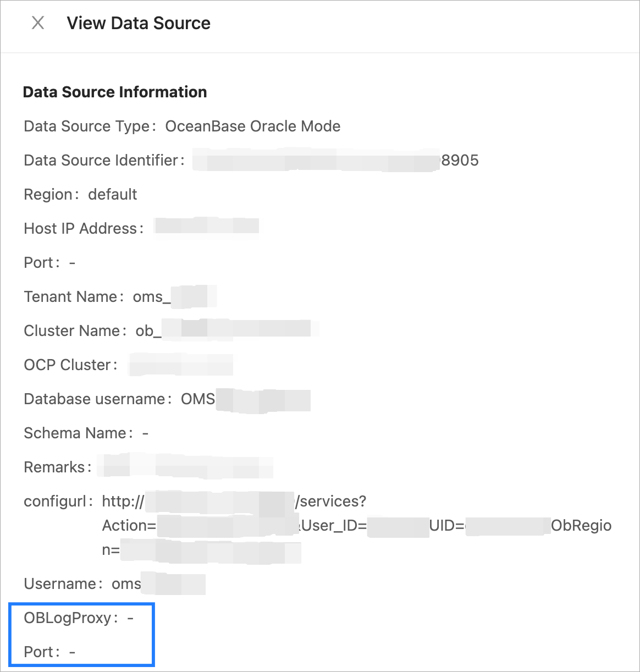This screenshot has height=672, width=640.
Task: Click the "OceanBase Oracle Mode" value
Action: [x=253, y=126]
